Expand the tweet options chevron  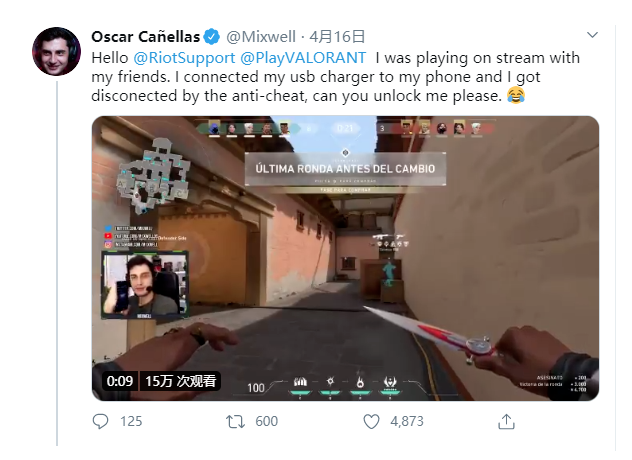point(592,35)
